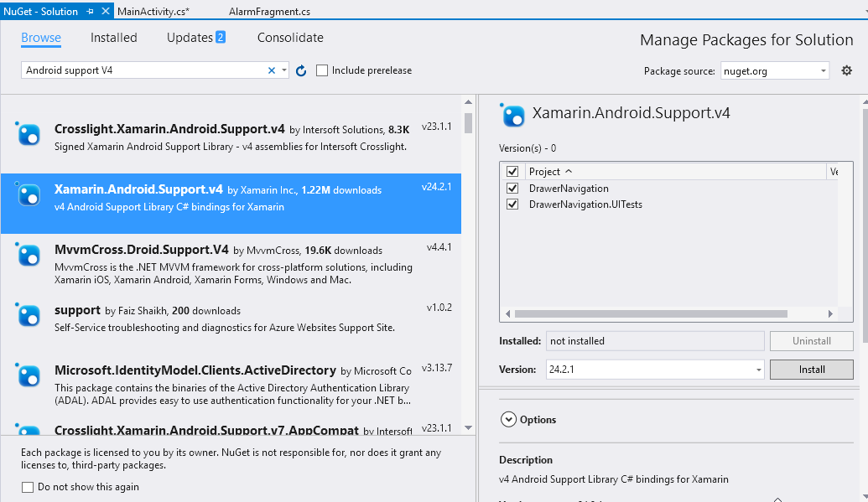Clear the search box text with X
Screen dimensions: 868x502
click(x=271, y=70)
